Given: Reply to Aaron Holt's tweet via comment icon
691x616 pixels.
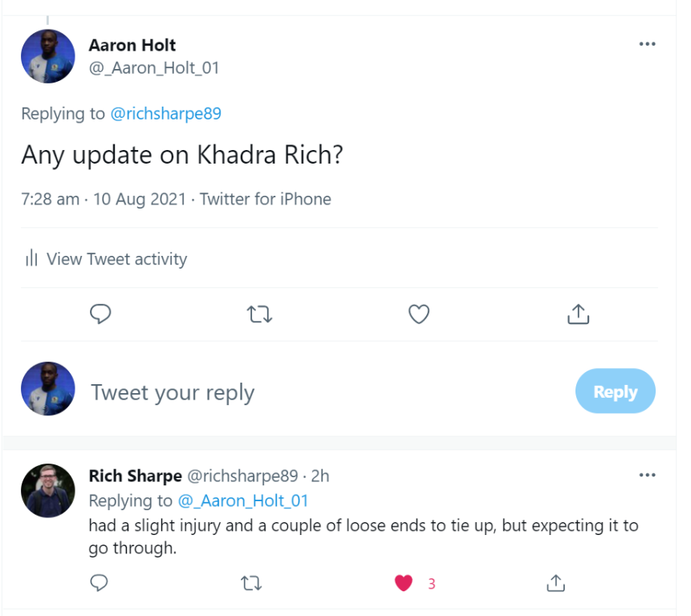Looking at the screenshot, I should pos(100,314).
